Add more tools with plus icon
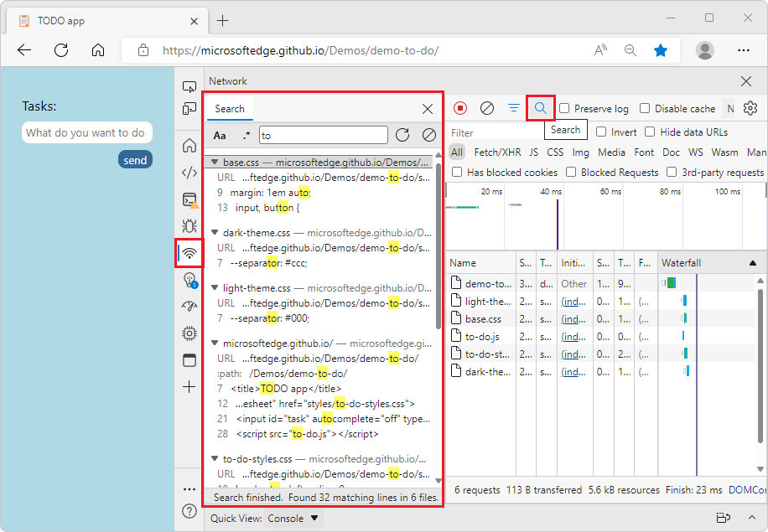Image resolution: width=768 pixels, height=532 pixels. coord(189,387)
